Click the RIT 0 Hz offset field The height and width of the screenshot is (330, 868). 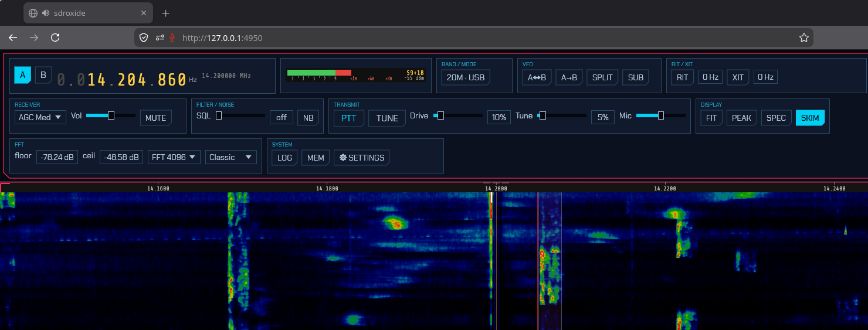710,77
